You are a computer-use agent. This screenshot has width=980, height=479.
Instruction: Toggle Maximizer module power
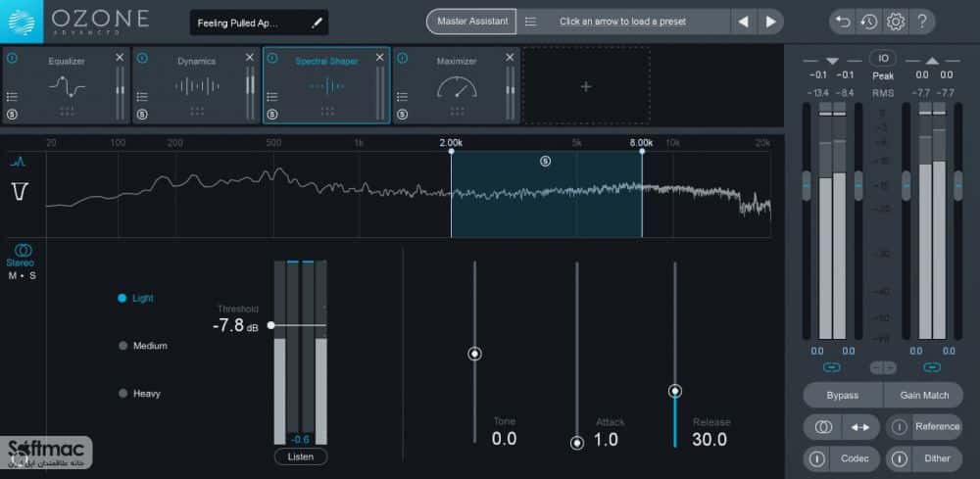[x=402, y=58]
